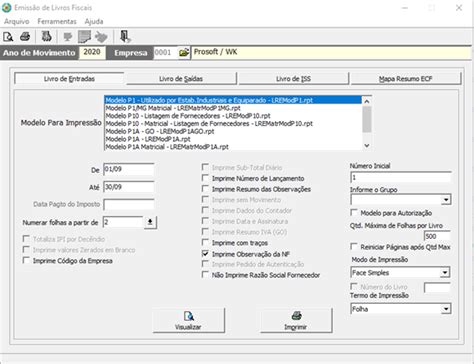Toggle Imprime Resumo das Observações checkbox

coord(205,189)
